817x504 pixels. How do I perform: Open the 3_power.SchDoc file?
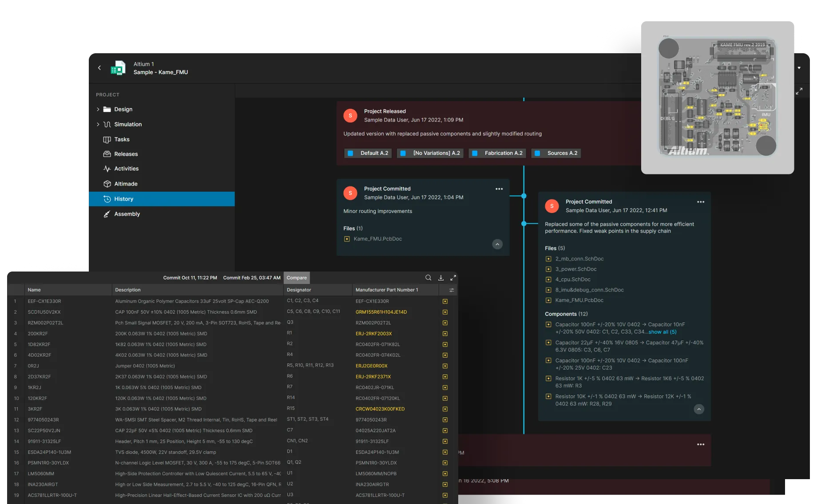pyautogui.click(x=575, y=269)
